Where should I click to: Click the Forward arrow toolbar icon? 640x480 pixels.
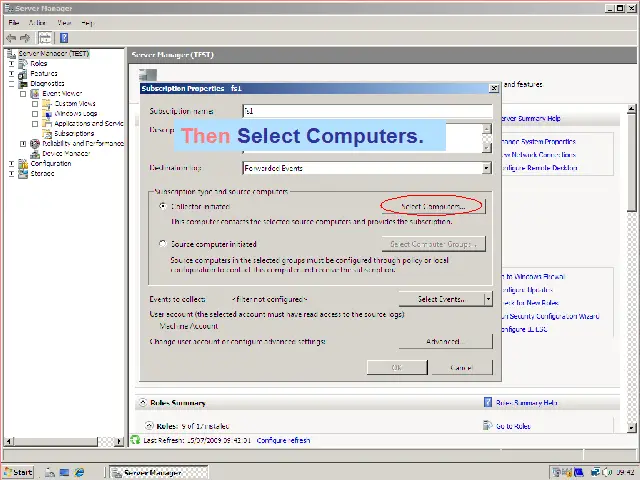point(25,38)
